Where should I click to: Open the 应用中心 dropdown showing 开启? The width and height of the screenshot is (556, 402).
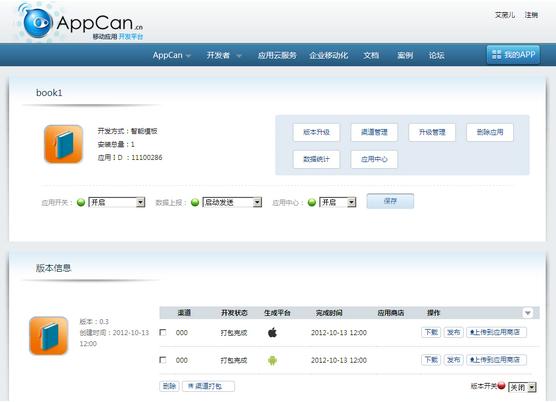tap(338, 202)
